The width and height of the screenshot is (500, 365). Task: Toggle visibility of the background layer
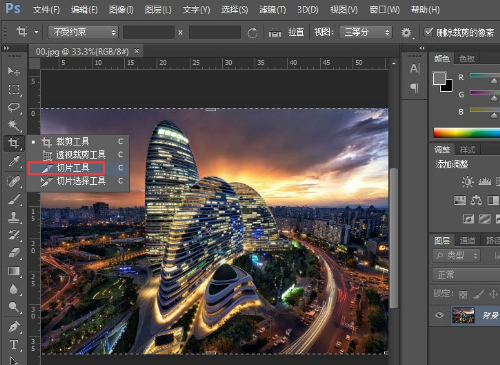[439, 315]
